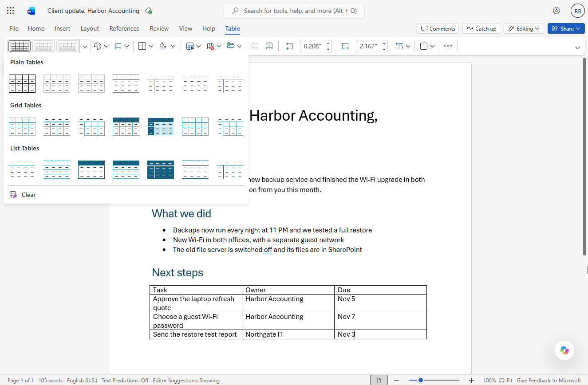Image resolution: width=588 pixels, height=385 pixels.
Task: Switch to the page view button
Action: pyautogui.click(x=379, y=380)
